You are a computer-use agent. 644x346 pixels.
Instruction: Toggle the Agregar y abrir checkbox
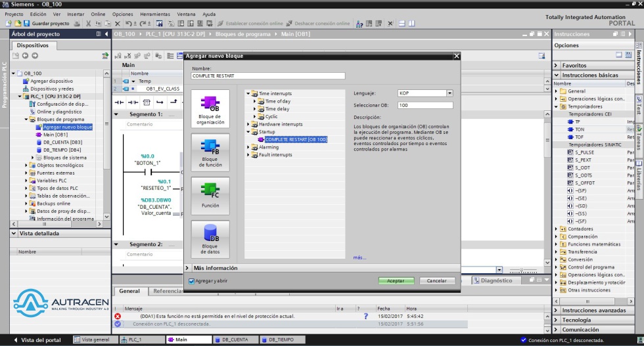point(191,281)
